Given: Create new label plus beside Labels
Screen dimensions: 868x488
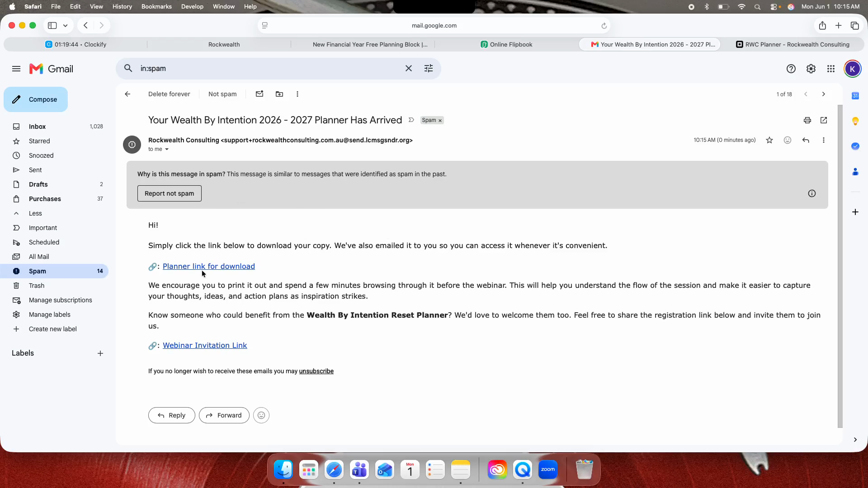Looking at the screenshot, I should [100, 353].
